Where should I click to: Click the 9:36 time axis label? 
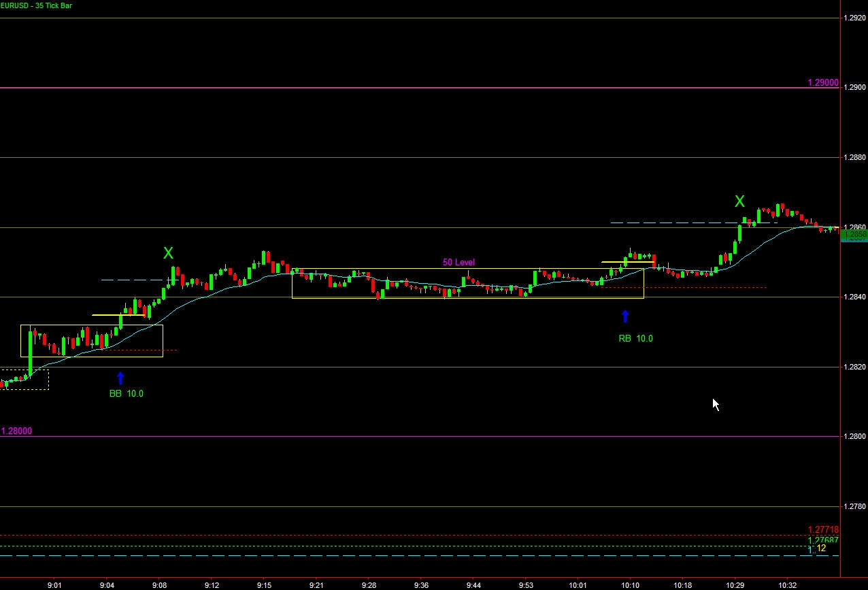coord(421,585)
